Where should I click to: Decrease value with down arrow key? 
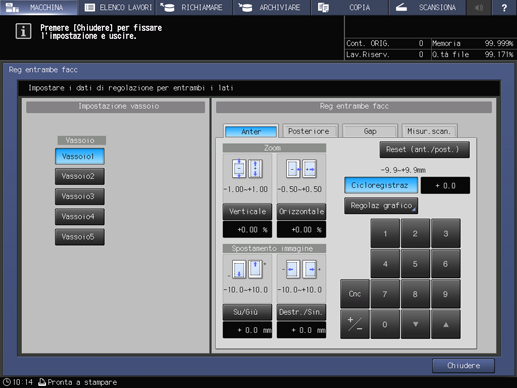415,324
